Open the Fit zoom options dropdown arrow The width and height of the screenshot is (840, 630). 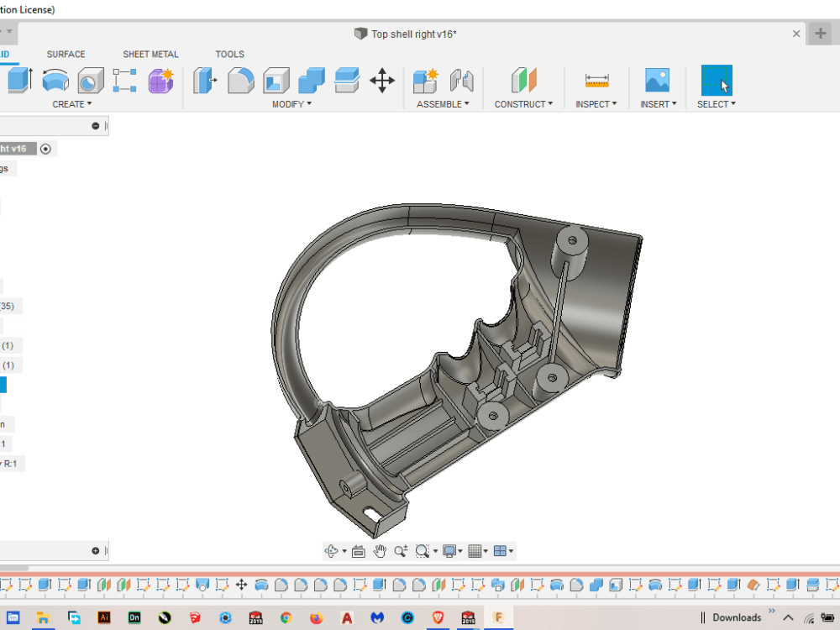435,551
